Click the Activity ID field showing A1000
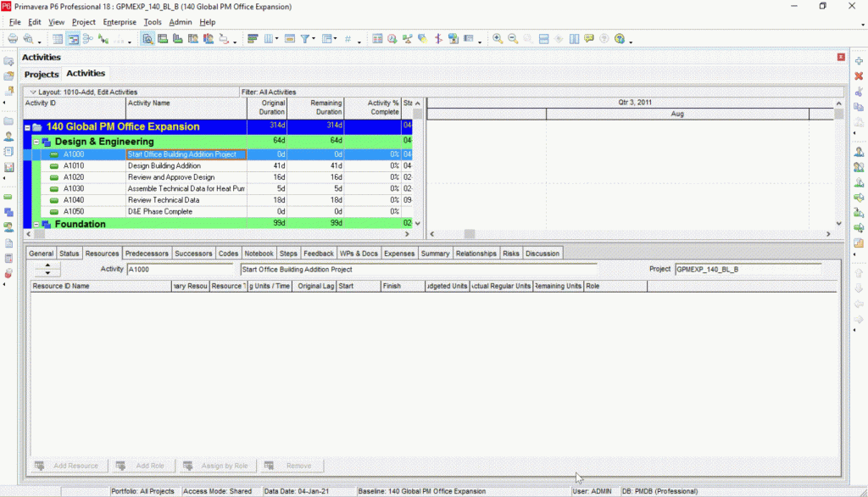The width and height of the screenshot is (868, 497). click(x=180, y=269)
